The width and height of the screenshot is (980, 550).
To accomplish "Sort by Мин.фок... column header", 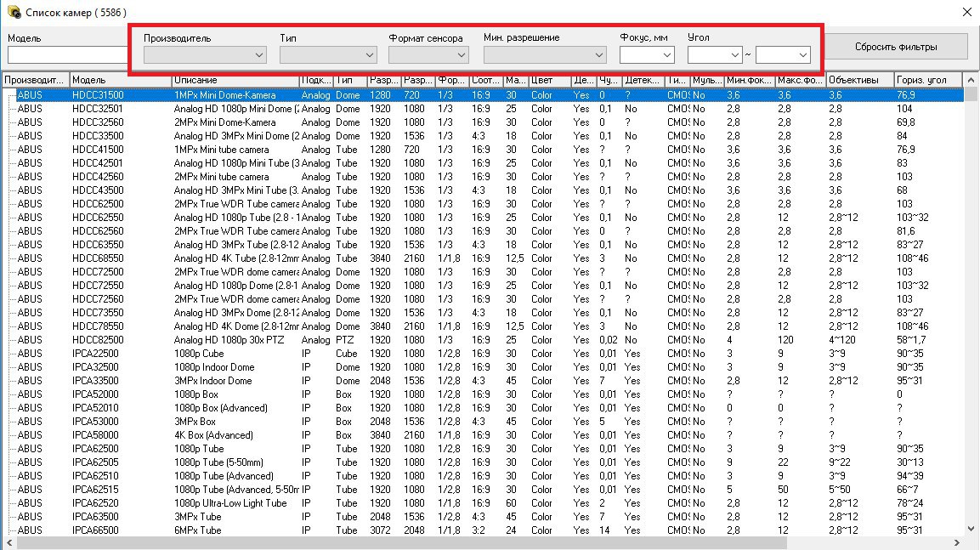I will point(750,80).
